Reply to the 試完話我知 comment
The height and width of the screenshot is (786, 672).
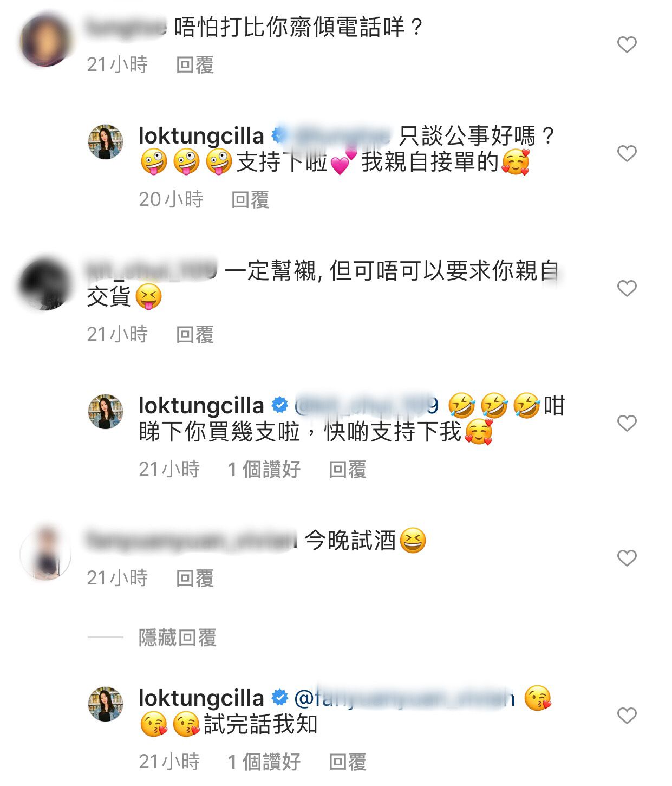pos(348,762)
